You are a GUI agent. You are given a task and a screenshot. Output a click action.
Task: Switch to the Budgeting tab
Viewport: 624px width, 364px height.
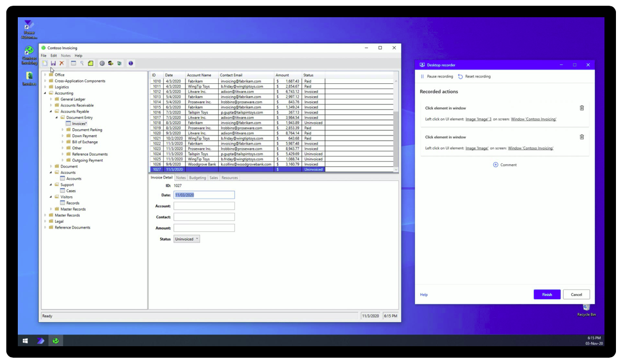[197, 178]
